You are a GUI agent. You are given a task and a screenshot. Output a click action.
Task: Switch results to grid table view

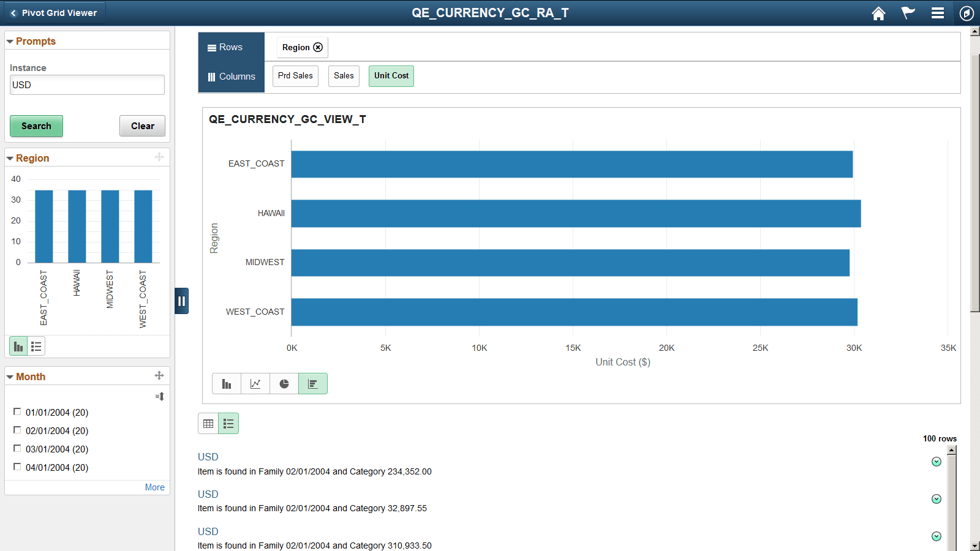pyautogui.click(x=208, y=423)
